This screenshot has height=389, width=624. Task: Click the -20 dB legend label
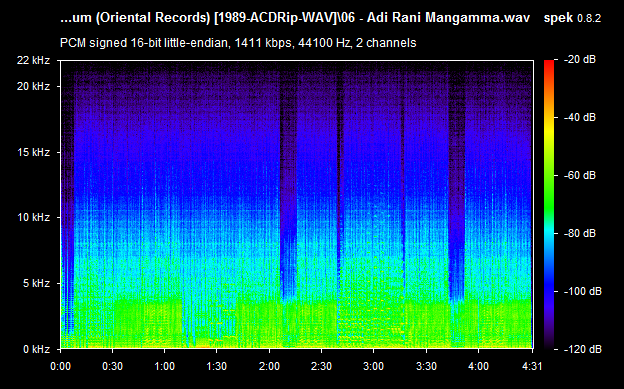[x=580, y=59]
